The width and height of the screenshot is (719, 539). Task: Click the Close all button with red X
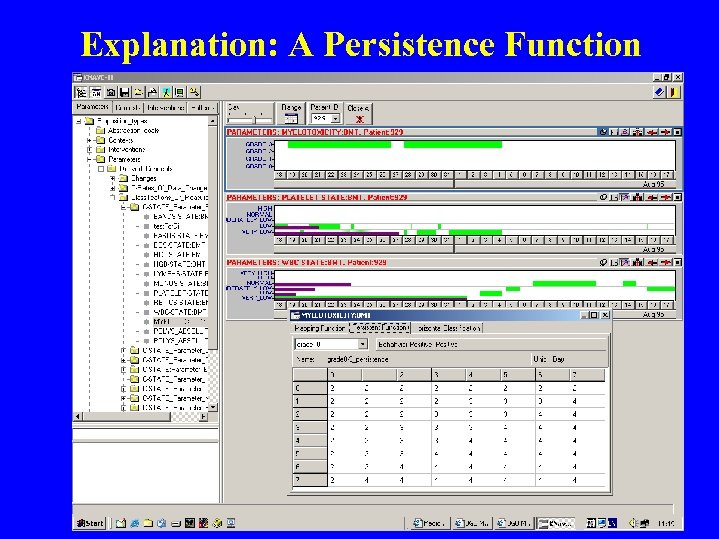(359, 114)
